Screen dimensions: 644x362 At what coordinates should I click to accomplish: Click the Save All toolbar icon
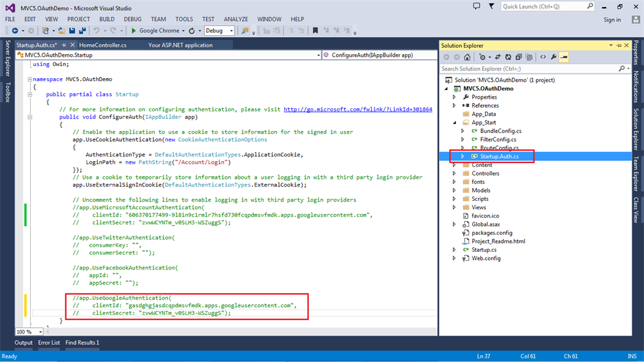pos(82,30)
